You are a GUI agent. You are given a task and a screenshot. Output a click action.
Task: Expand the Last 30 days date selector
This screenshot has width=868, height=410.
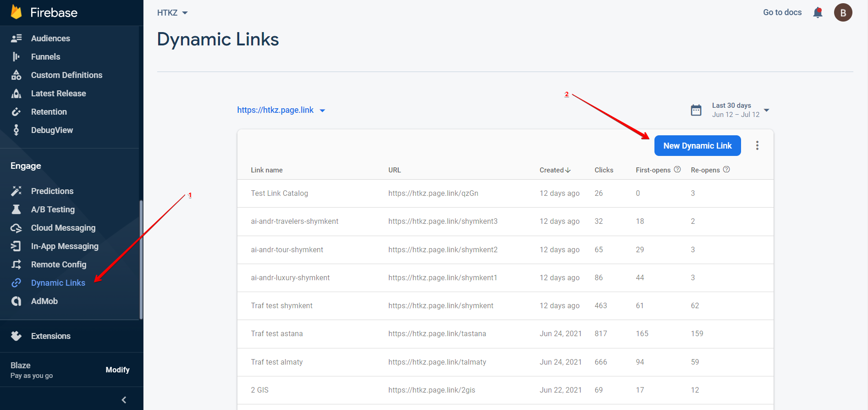pos(766,110)
